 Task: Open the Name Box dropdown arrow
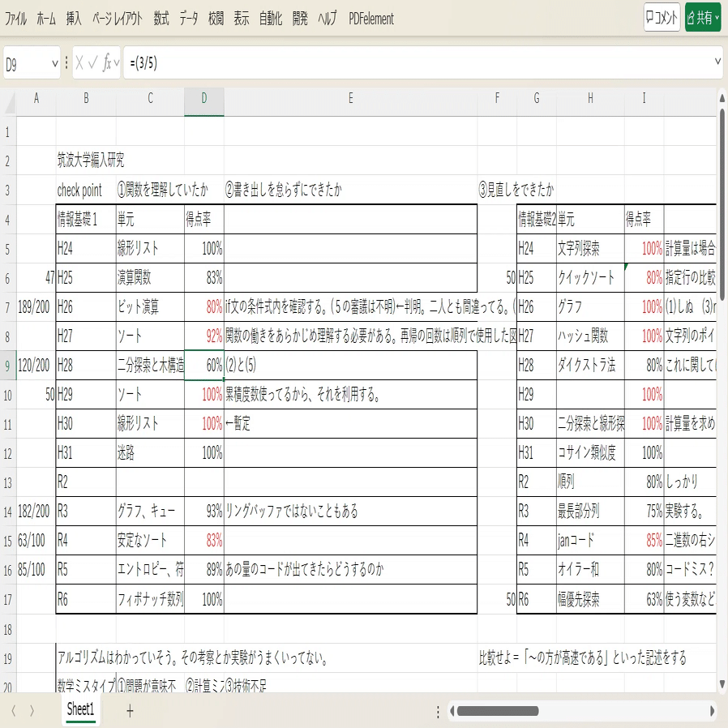click(x=54, y=62)
